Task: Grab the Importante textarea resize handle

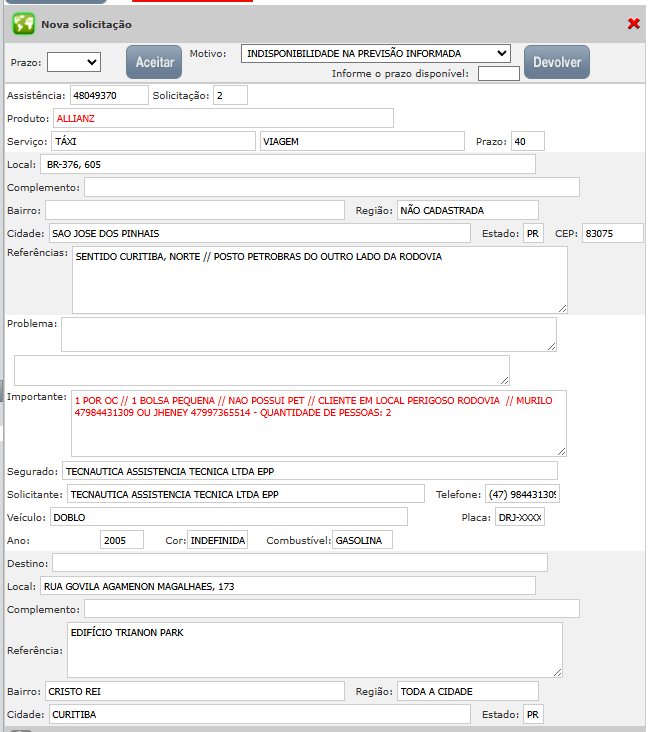Action: coord(562,451)
